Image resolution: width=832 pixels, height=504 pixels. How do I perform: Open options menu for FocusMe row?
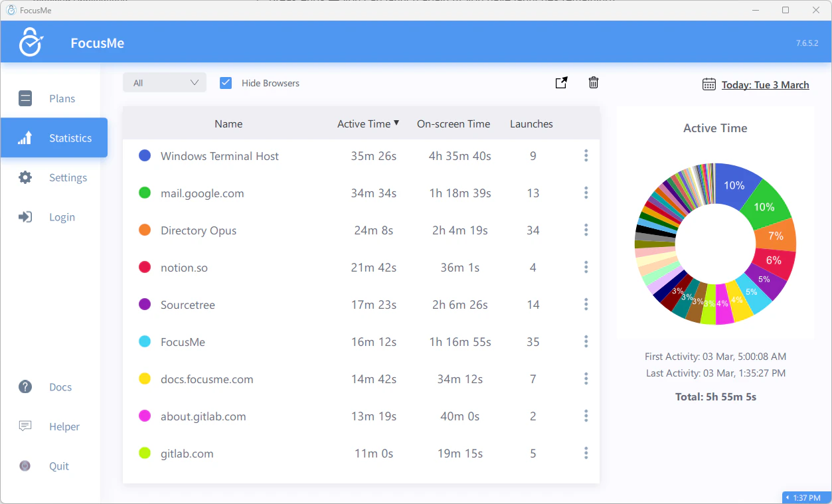click(586, 341)
